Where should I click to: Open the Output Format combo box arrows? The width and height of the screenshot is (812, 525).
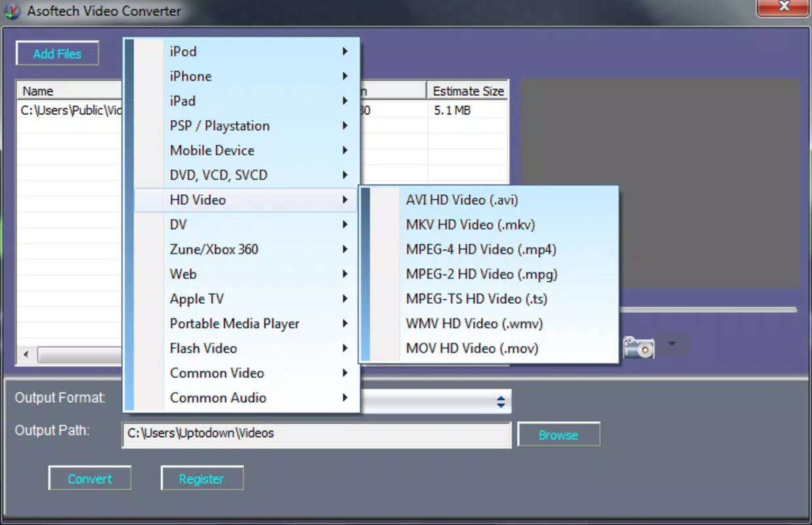501,402
